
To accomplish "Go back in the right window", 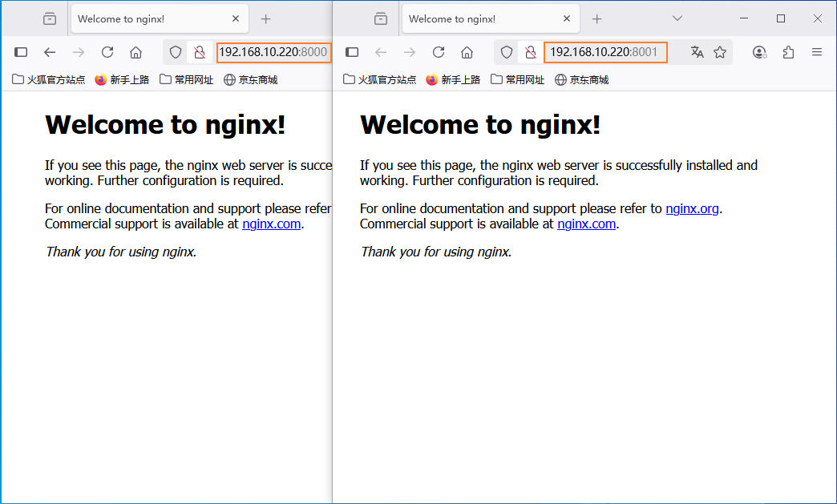I will tap(381, 52).
